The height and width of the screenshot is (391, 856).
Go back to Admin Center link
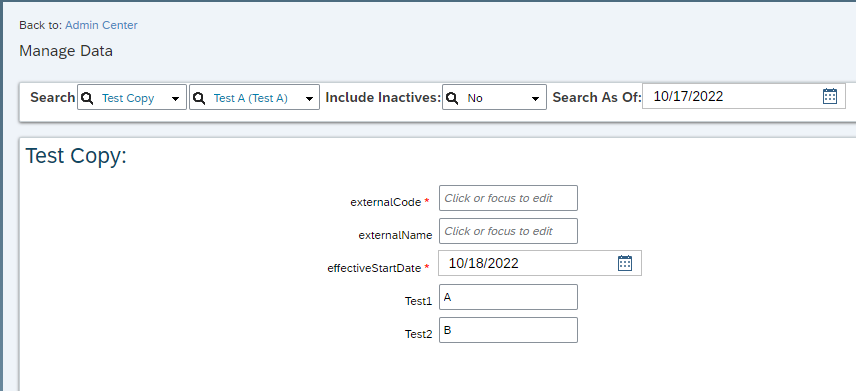[x=102, y=25]
